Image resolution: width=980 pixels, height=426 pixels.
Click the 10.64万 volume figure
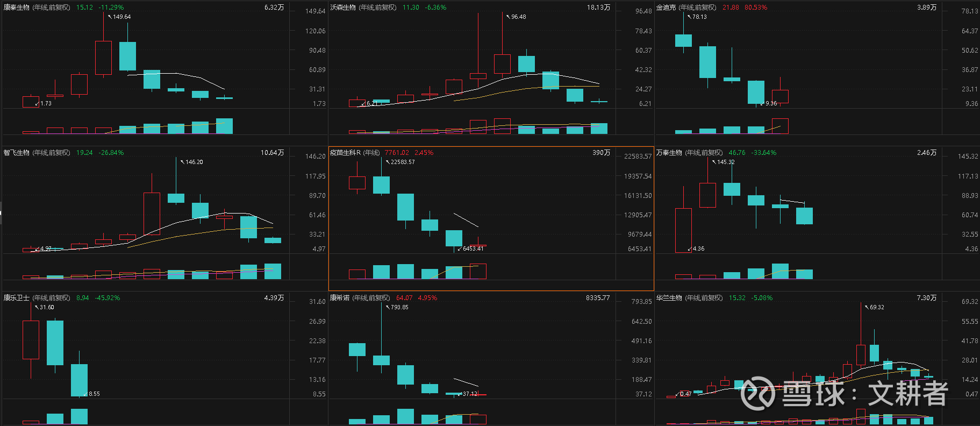[272, 153]
